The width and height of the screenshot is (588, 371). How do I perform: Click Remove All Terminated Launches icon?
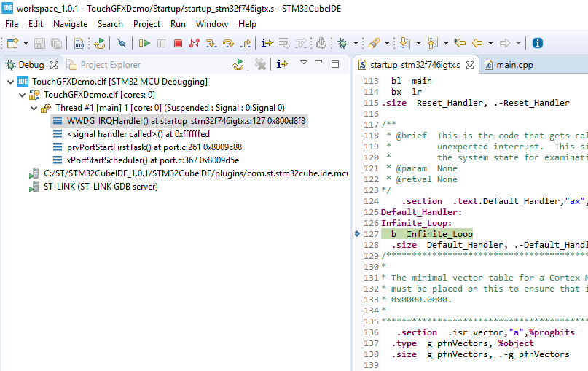point(260,65)
